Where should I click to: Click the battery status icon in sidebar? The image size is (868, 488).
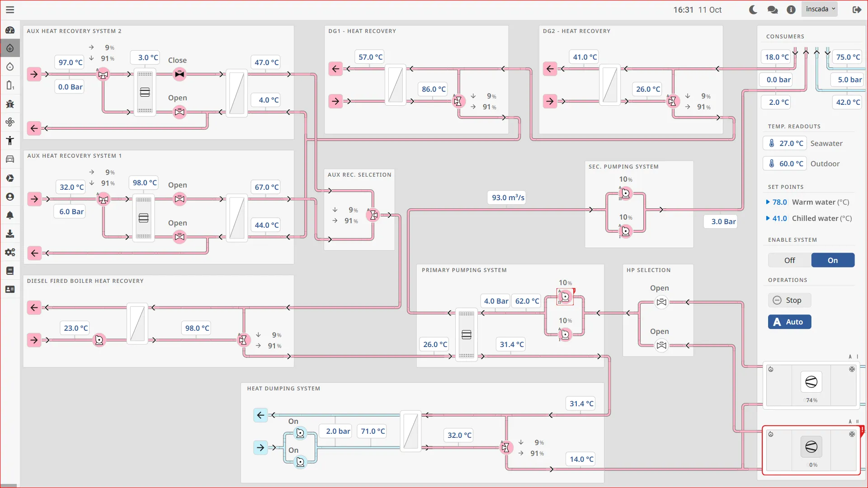(10, 85)
